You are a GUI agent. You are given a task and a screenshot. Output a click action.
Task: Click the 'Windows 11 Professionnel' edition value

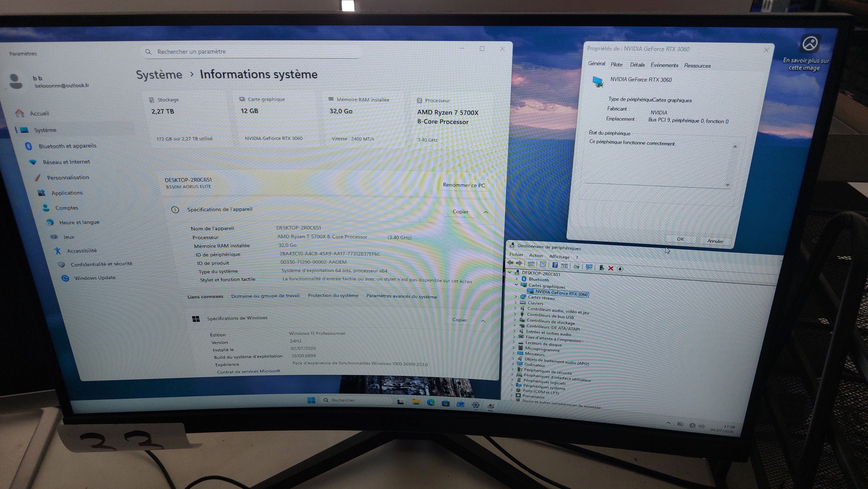[x=317, y=333]
